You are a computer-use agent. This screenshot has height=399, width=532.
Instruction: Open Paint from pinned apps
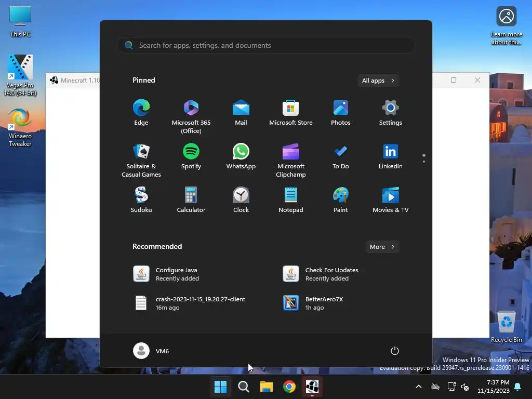[341, 200]
